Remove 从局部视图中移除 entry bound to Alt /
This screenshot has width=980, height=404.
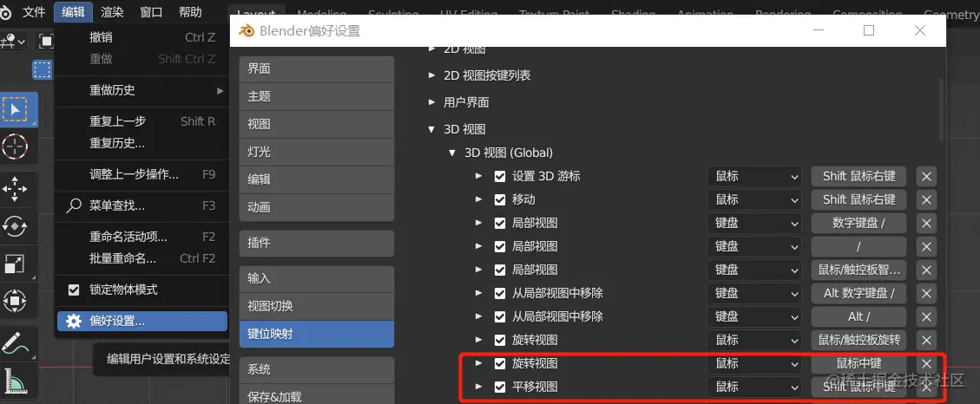point(926,316)
